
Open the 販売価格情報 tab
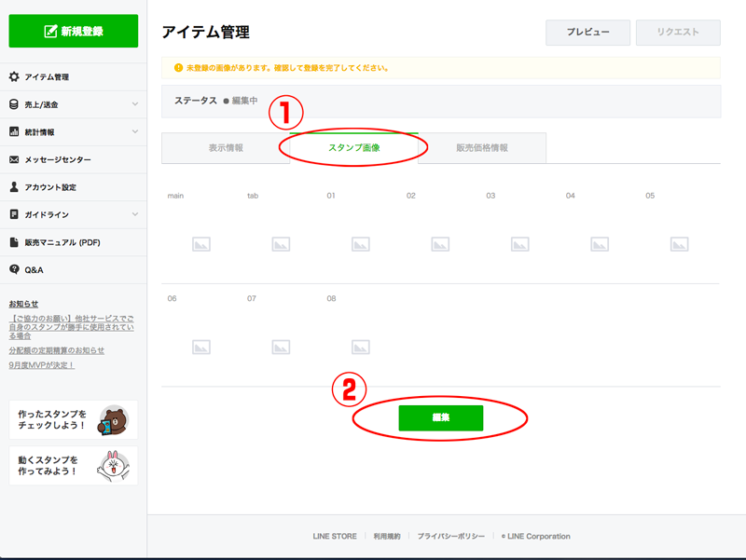482,148
